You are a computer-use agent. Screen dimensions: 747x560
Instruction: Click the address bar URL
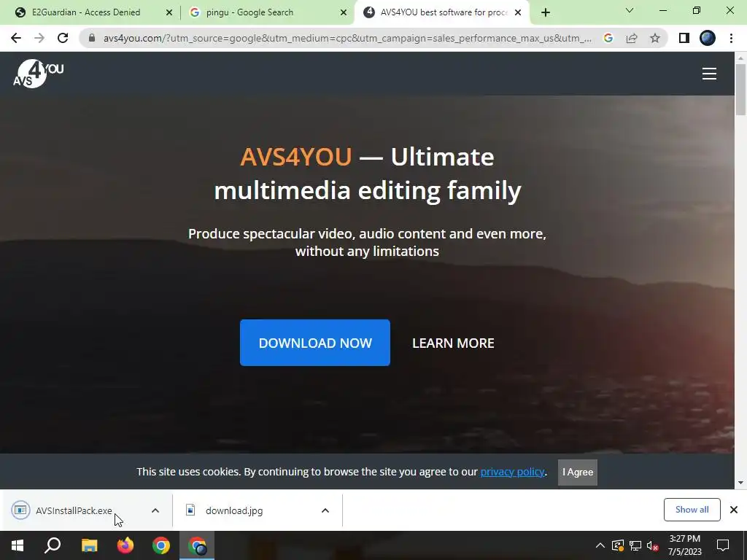(347, 38)
